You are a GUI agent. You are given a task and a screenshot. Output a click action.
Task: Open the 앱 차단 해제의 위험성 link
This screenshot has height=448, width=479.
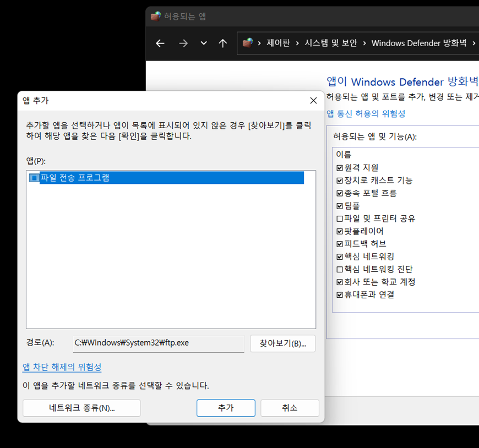[62, 367]
